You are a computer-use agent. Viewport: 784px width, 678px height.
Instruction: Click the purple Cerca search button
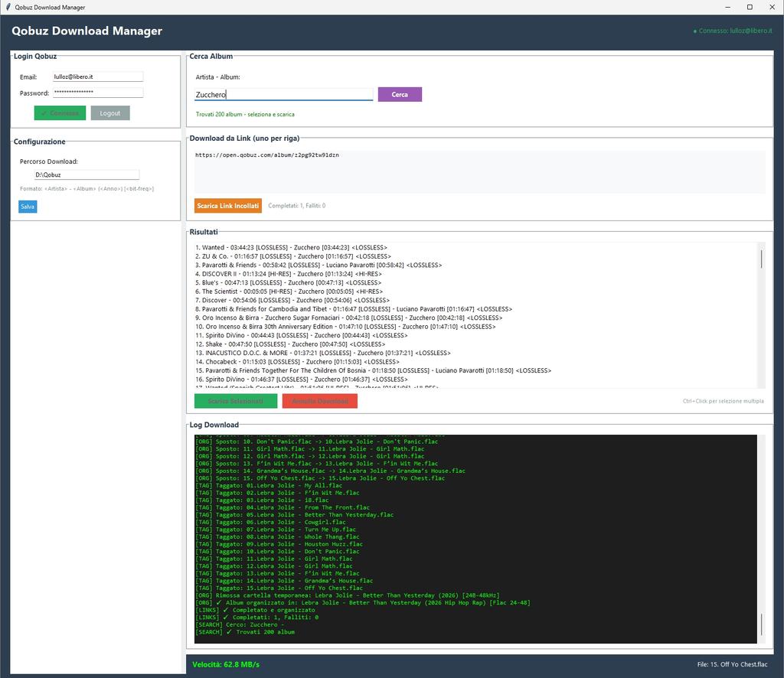[400, 94]
